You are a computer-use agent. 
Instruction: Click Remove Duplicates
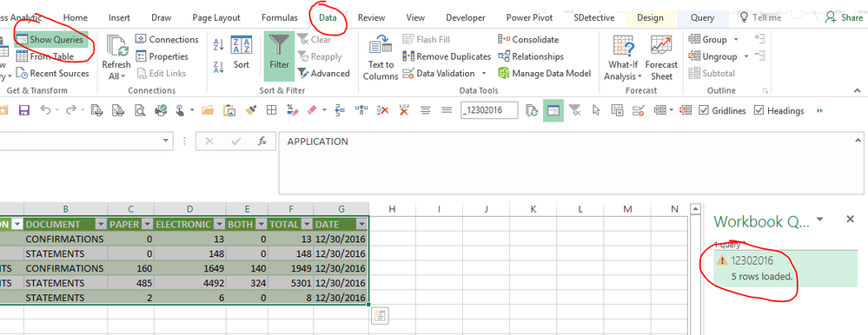447,56
